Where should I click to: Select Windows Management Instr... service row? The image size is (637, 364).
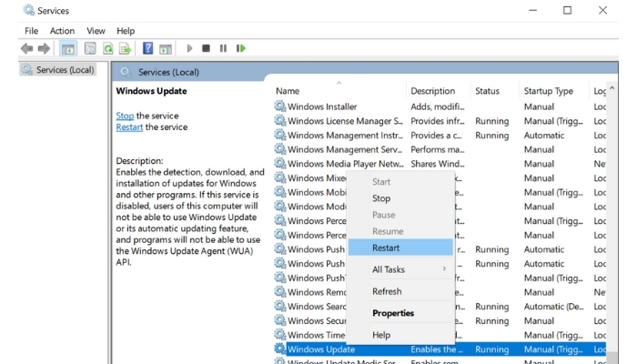pyautogui.click(x=440, y=135)
